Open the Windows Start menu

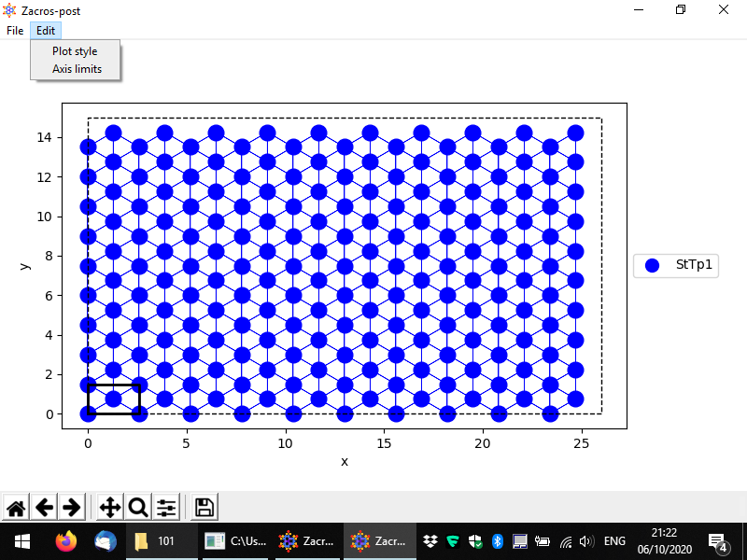click(21, 541)
